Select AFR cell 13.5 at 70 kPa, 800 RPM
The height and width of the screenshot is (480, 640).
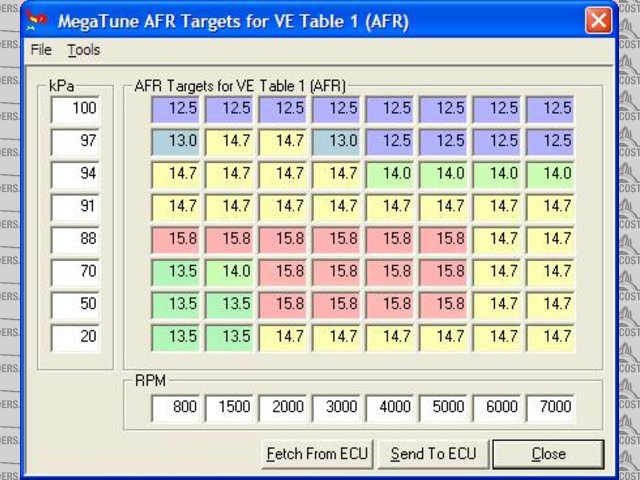click(x=176, y=272)
